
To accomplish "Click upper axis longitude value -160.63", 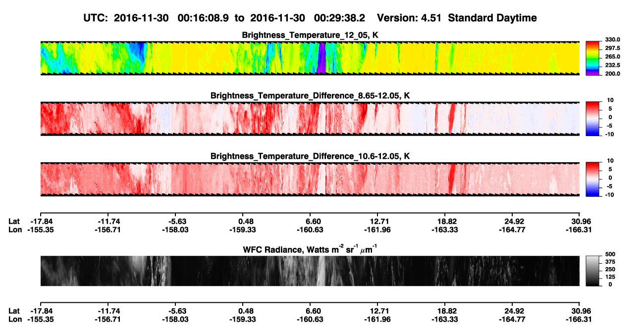I will point(310,230).
